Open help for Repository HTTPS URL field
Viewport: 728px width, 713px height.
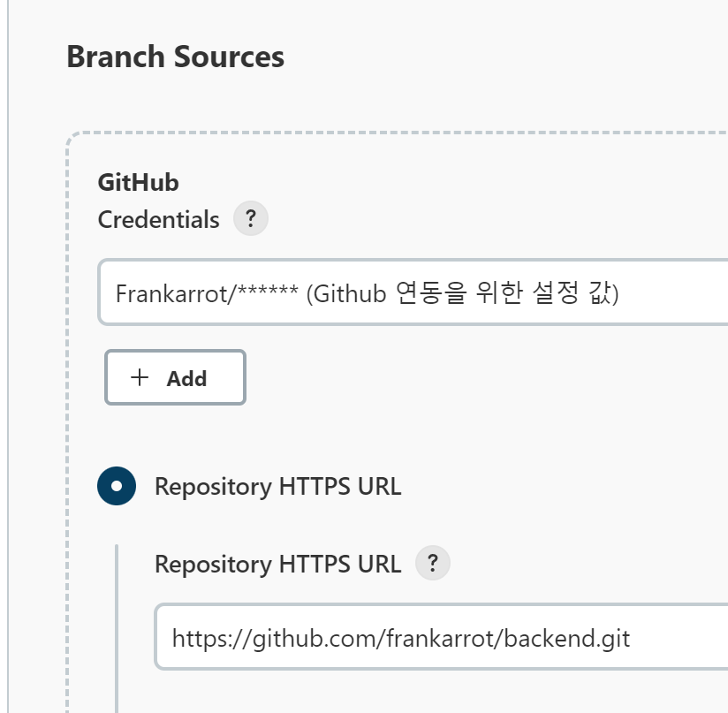(433, 563)
